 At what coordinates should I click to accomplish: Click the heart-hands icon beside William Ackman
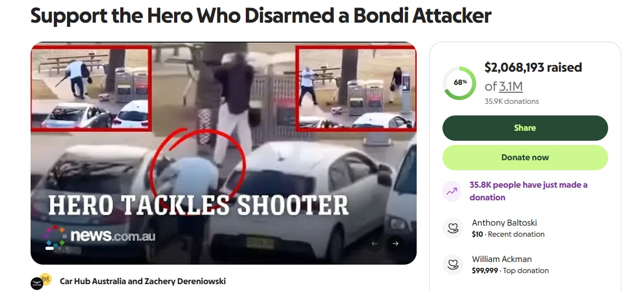point(452,265)
